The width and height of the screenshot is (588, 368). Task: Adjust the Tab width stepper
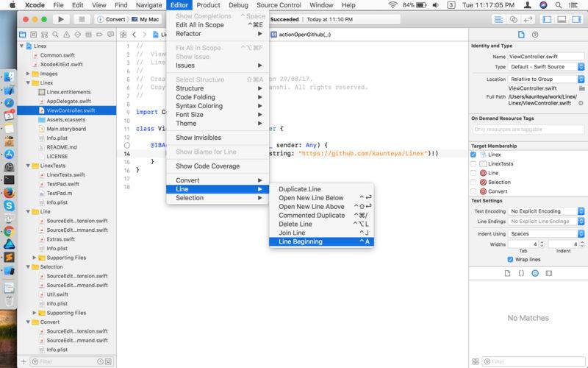pos(542,244)
